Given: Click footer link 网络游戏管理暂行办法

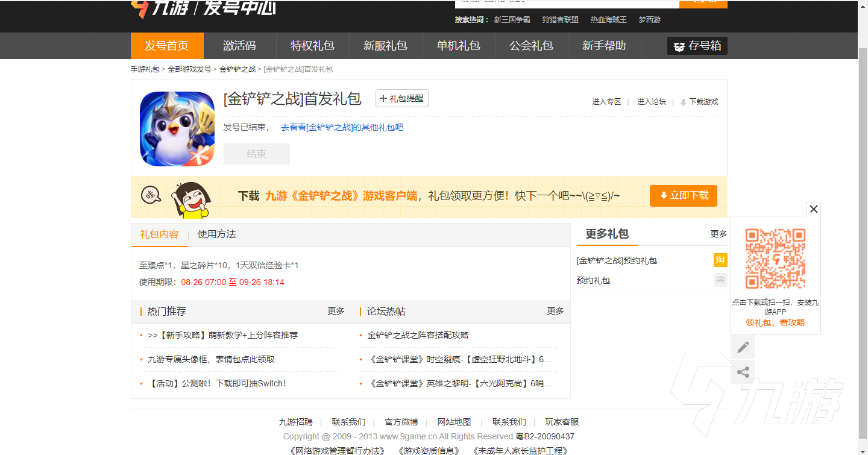Looking at the screenshot, I should (x=338, y=451).
